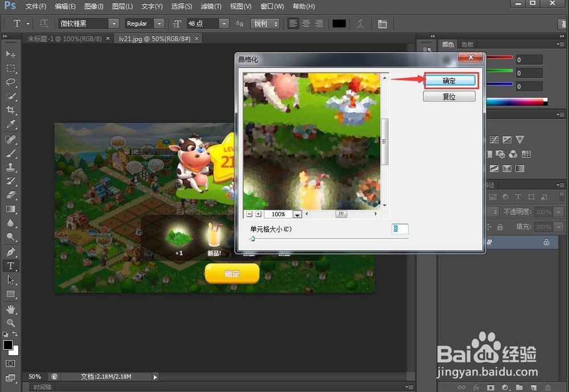Open the preview zoom percentage dropdown
The image size is (569, 392).
[x=297, y=214]
